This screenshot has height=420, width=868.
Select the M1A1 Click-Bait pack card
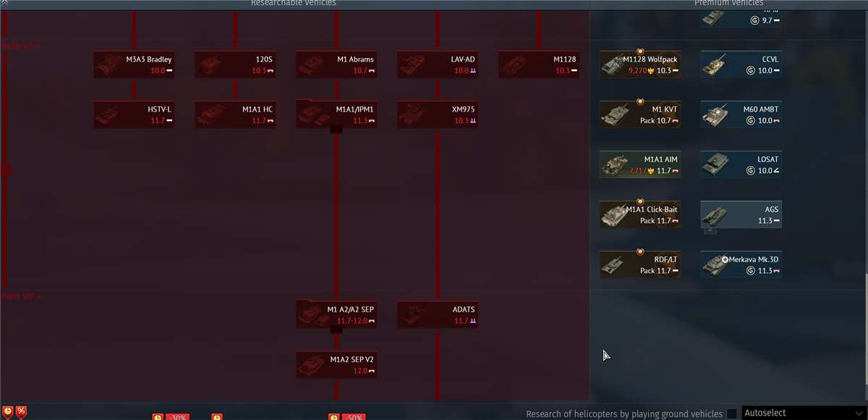tap(640, 214)
